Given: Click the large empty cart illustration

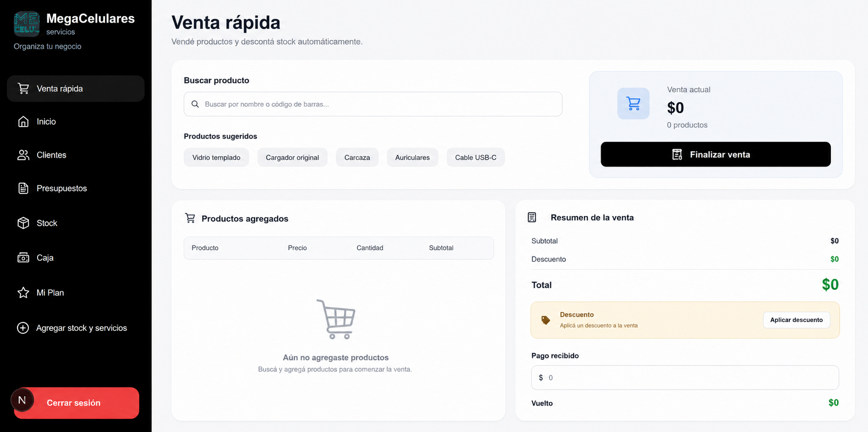Looking at the screenshot, I should (x=336, y=319).
